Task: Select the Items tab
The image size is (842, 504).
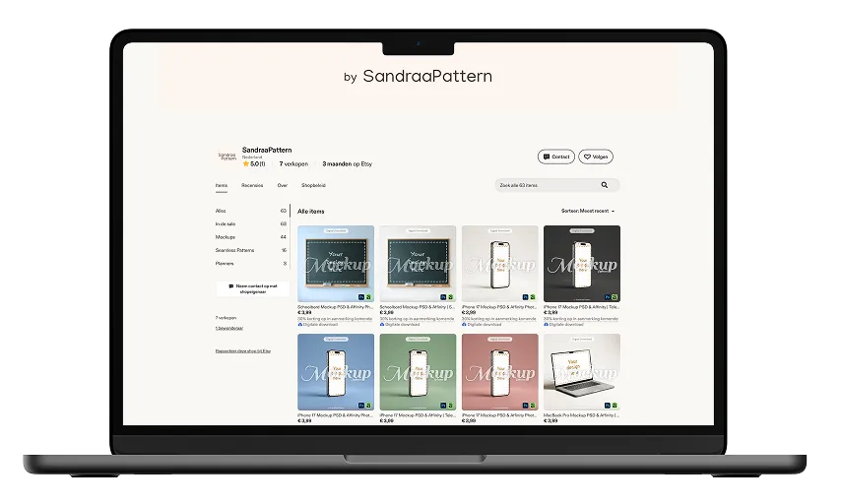Action: (222, 185)
